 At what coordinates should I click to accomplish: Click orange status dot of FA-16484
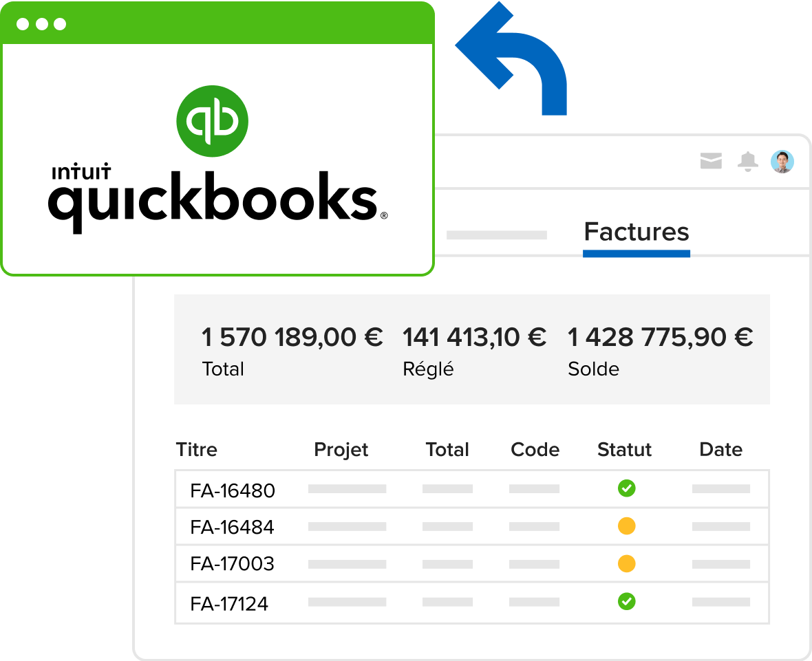click(x=626, y=526)
